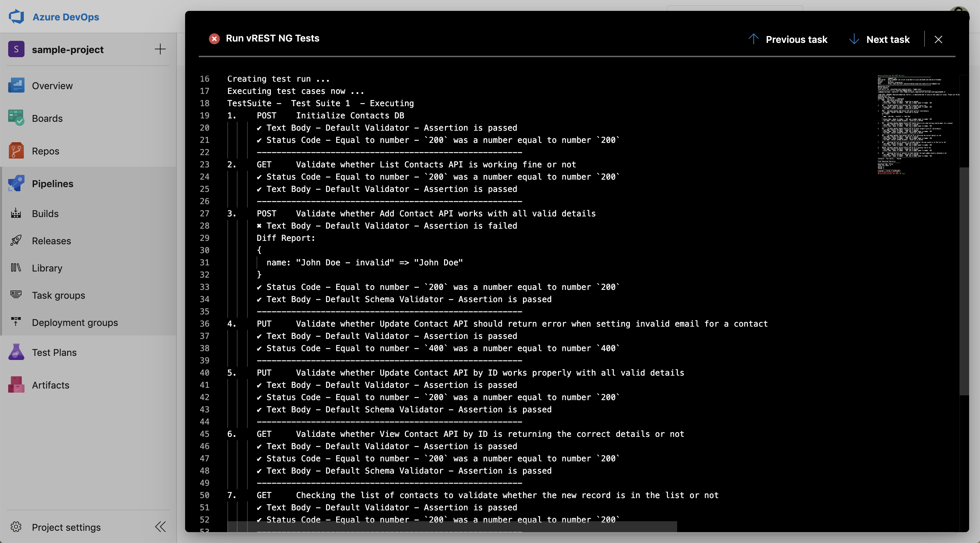Click the Task groups icon
The height and width of the screenshot is (543, 980).
click(16, 295)
